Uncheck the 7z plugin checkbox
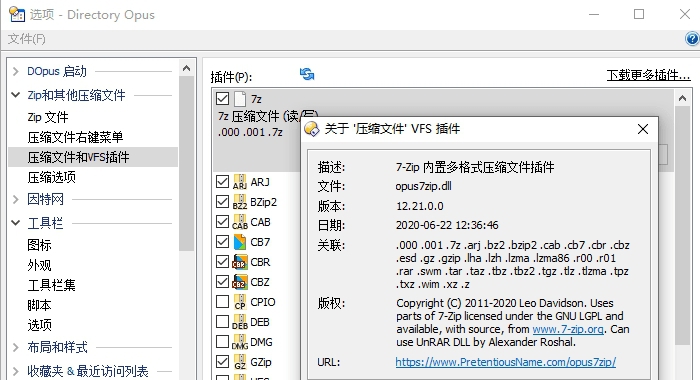The height and width of the screenshot is (380, 700). (x=222, y=98)
